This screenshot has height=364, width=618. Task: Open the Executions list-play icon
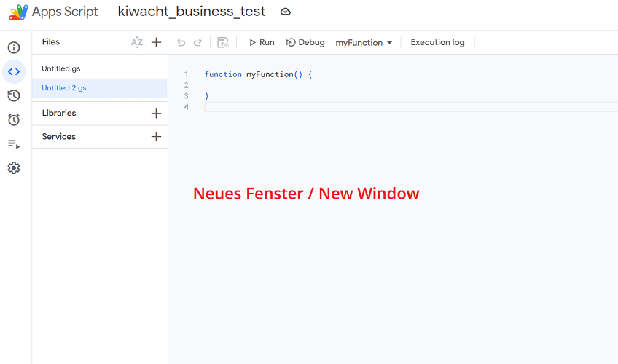tap(14, 144)
